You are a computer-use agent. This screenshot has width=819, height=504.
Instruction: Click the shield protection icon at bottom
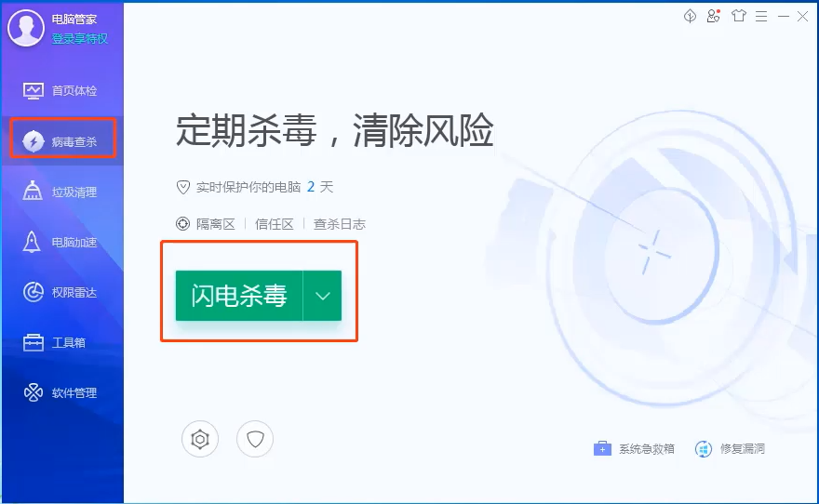255,439
